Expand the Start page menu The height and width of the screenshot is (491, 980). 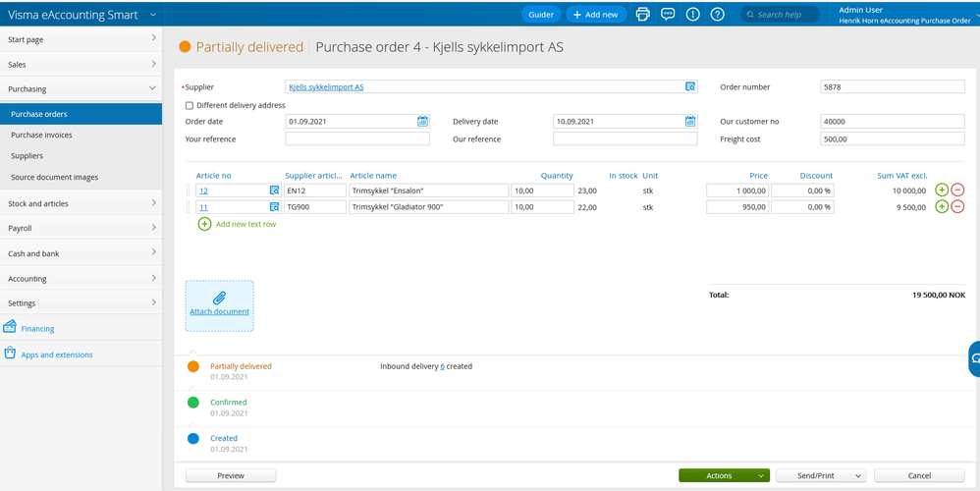82,39
